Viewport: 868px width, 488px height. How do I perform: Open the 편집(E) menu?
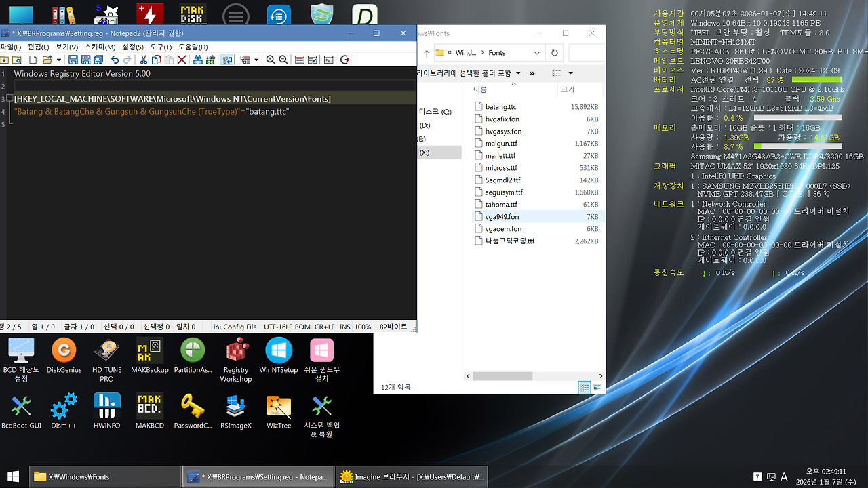(x=39, y=47)
